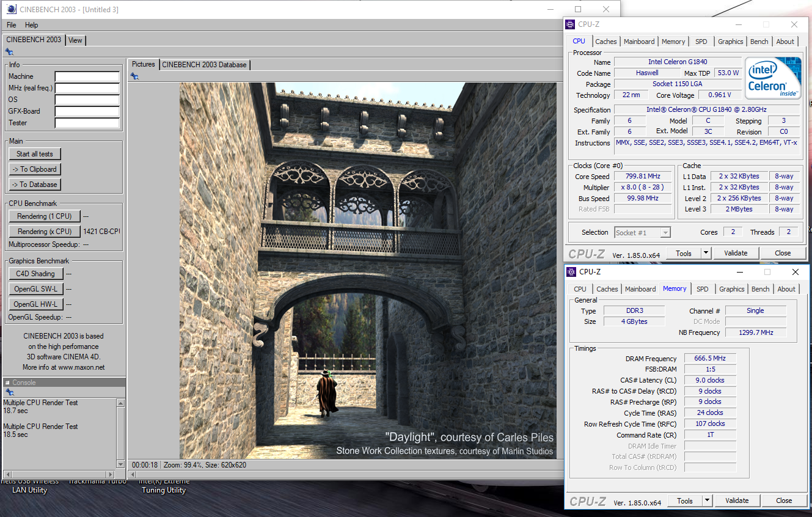
Task: Open Bench tab in lower CPU-Z window
Action: coord(761,289)
